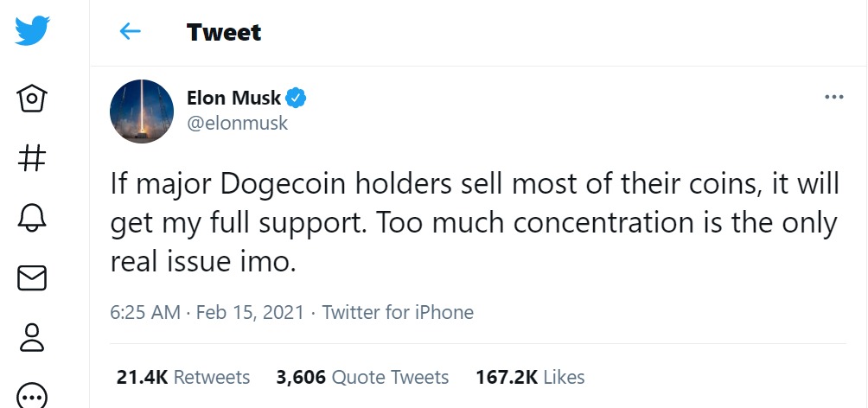868x408 pixels.
Task: Show the 167.2K Likes list
Action: pyautogui.click(x=530, y=377)
